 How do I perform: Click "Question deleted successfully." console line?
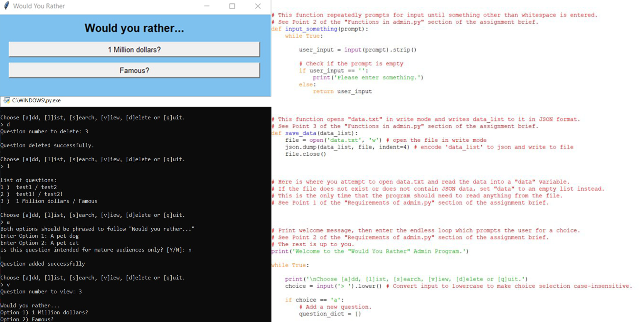[47, 145]
